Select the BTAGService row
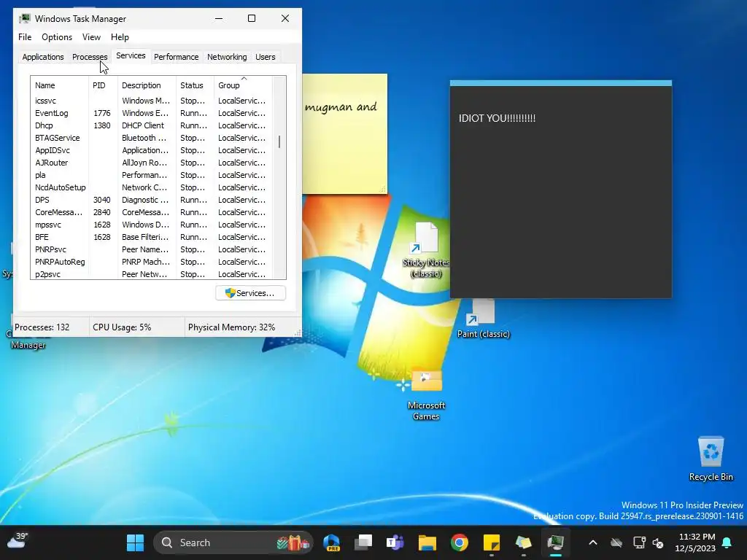The height and width of the screenshot is (560, 747). tap(152, 138)
